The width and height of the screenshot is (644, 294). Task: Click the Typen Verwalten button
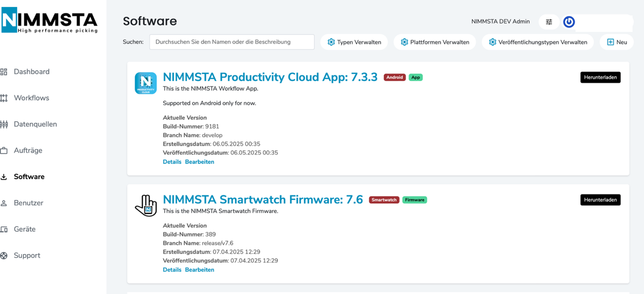(354, 42)
